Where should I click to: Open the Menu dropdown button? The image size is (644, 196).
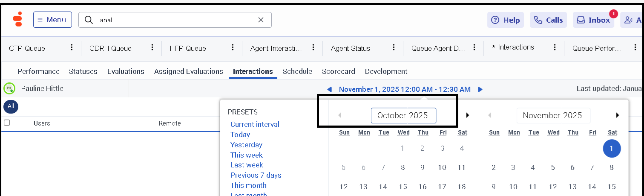tap(52, 20)
